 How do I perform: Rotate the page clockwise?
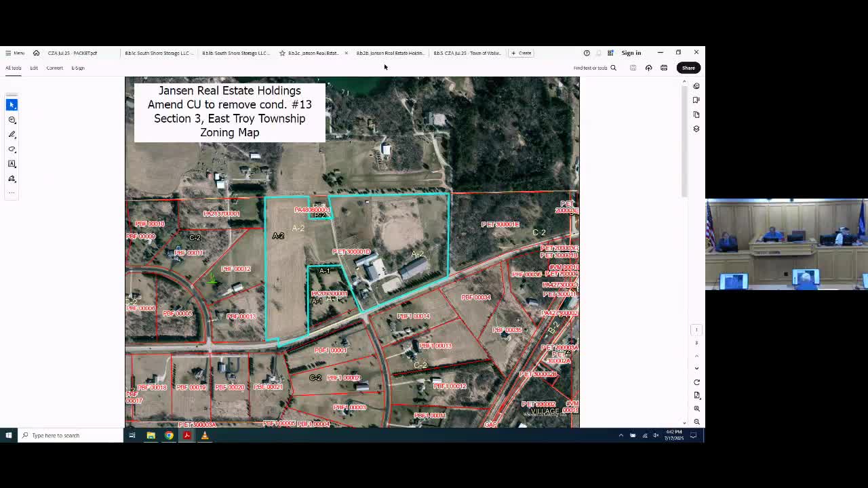point(696,382)
